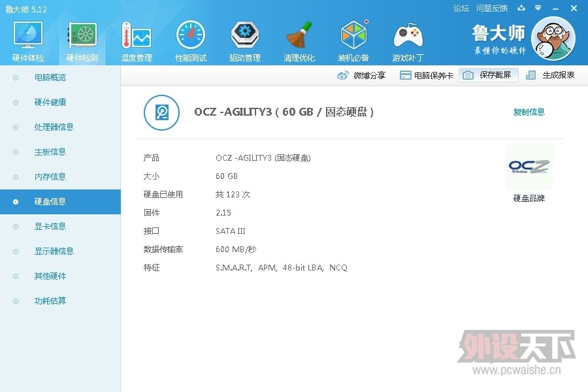Viewport: 588px width, 392px height.
Task: Select 处理器信息 in the sidebar
Action: click(x=54, y=127)
